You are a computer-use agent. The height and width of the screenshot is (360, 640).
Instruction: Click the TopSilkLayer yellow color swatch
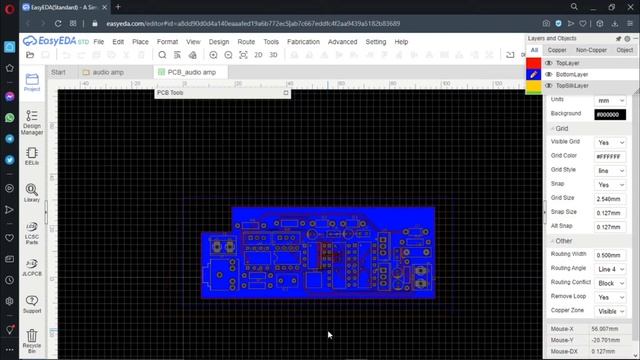click(533, 86)
